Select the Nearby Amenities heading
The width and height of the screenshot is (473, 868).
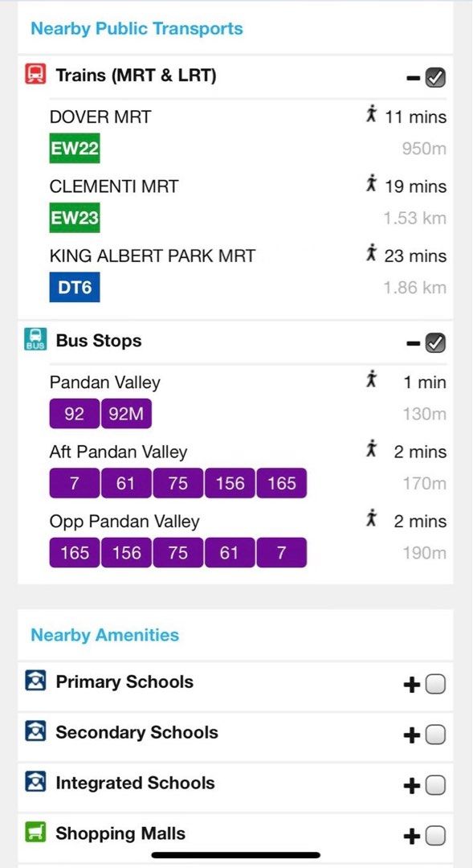(x=105, y=635)
